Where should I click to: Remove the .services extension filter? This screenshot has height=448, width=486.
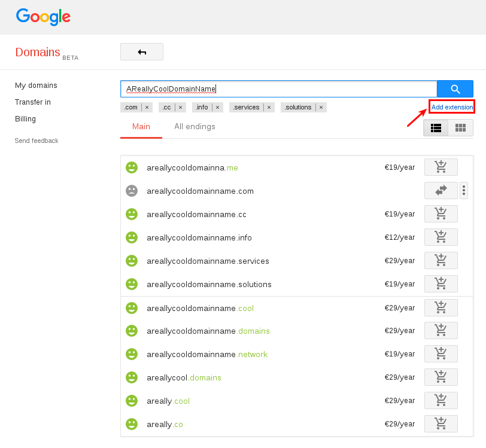[268, 107]
